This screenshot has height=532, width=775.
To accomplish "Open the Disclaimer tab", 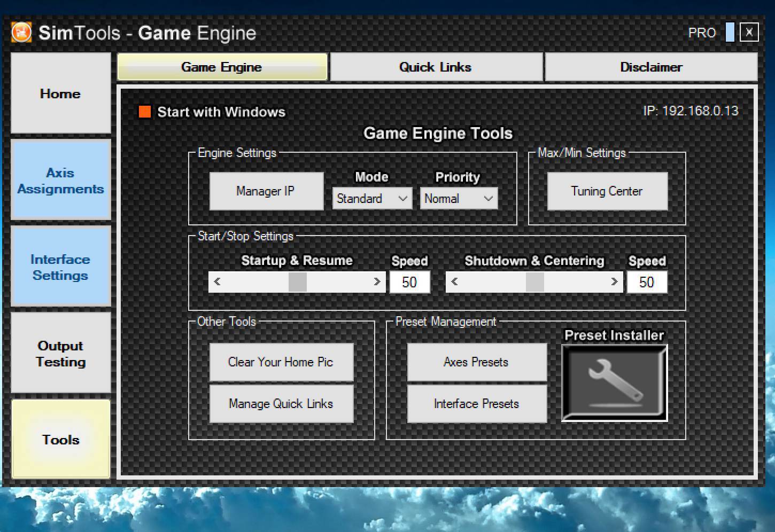I will click(x=651, y=67).
